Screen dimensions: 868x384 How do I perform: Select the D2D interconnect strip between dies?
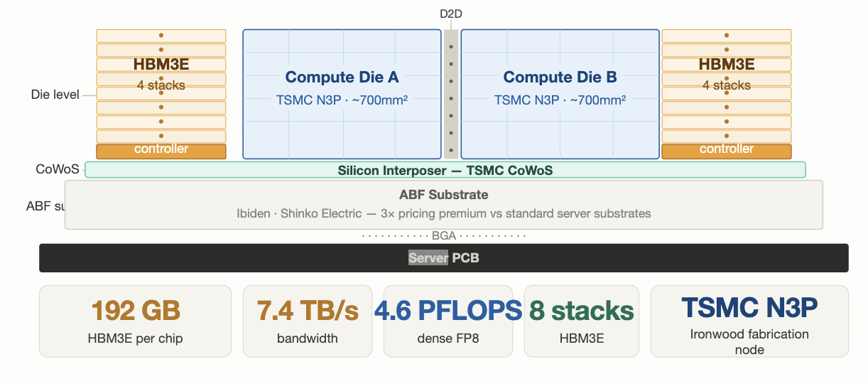[x=451, y=94]
